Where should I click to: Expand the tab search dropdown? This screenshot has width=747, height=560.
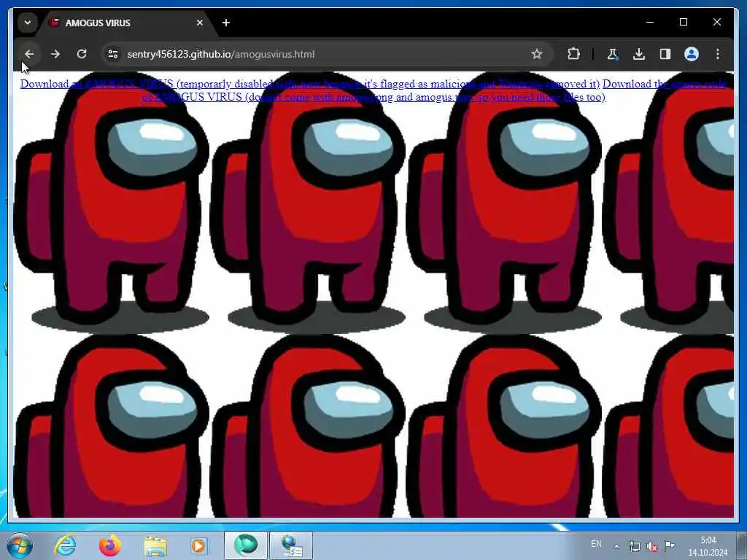pyautogui.click(x=28, y=23)
